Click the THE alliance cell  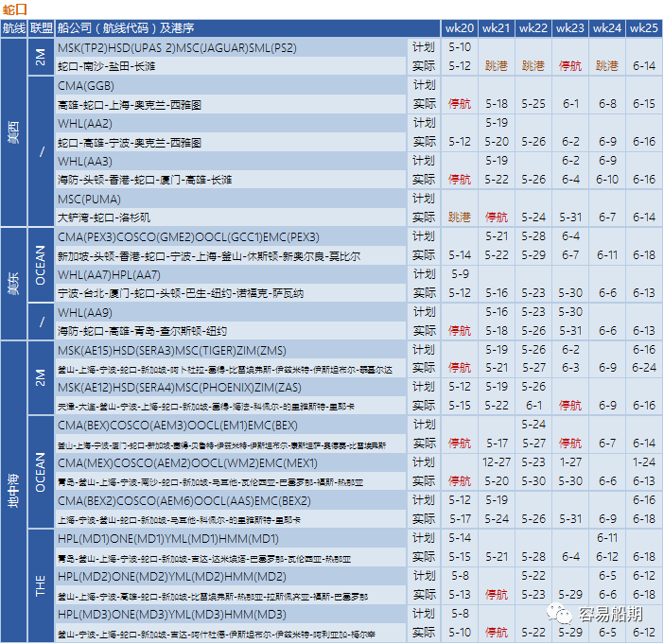click(x=41, y=585)
